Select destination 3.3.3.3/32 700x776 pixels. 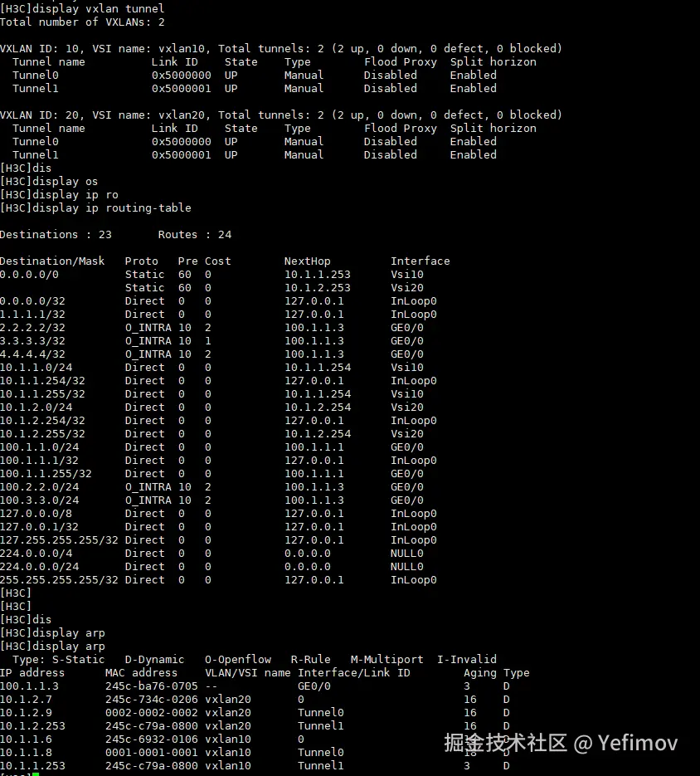click(32, 341)
